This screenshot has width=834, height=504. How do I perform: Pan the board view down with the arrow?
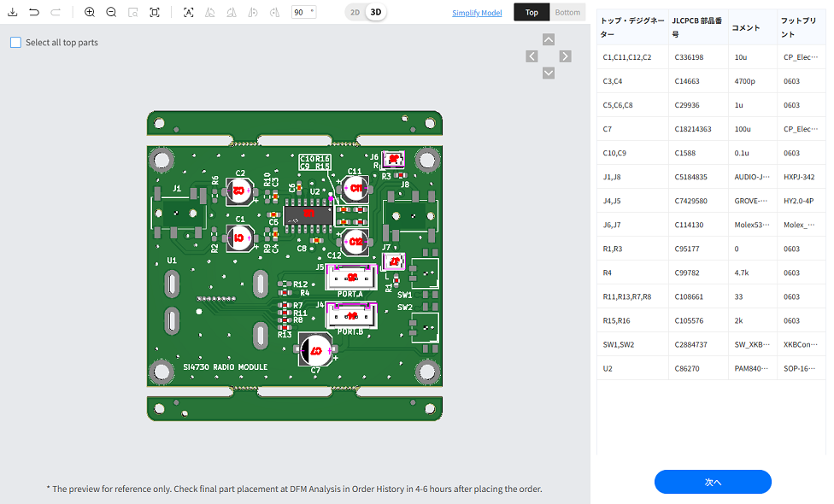pos(549,73)
